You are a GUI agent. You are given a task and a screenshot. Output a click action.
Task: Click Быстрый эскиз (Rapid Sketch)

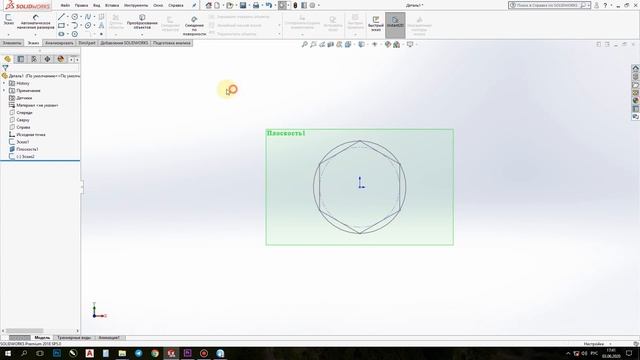point(376,23)
